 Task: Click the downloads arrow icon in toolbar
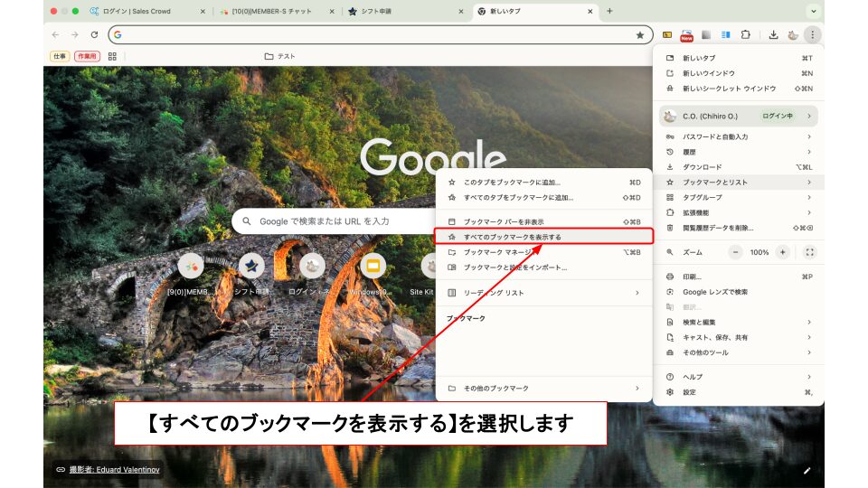click(x=773, y=35)
